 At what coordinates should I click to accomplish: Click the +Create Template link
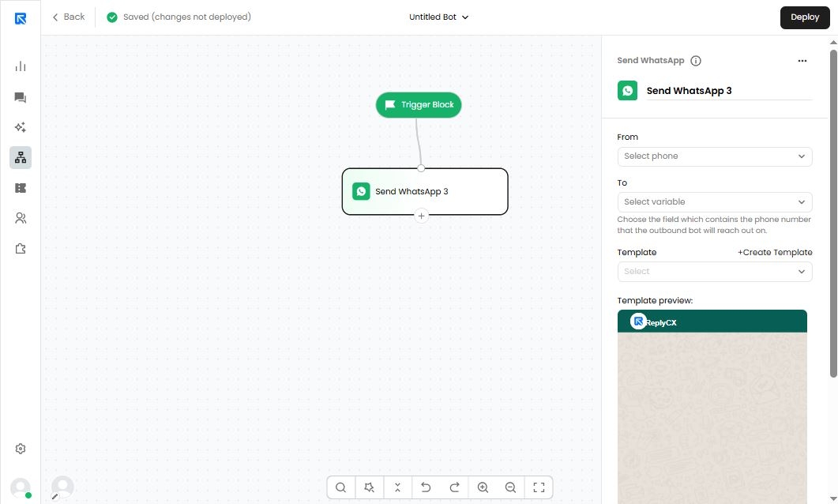point(775,252)
